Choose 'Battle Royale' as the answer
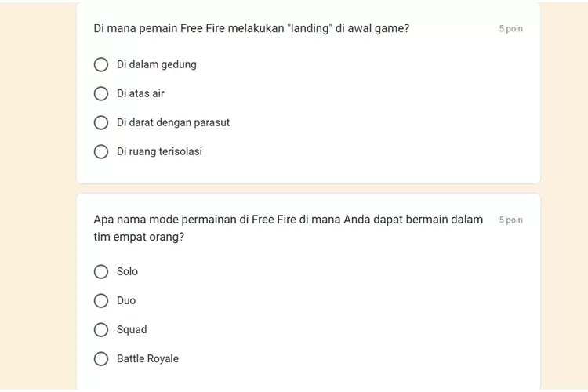 pyautogui.click(x=101, y=358)
